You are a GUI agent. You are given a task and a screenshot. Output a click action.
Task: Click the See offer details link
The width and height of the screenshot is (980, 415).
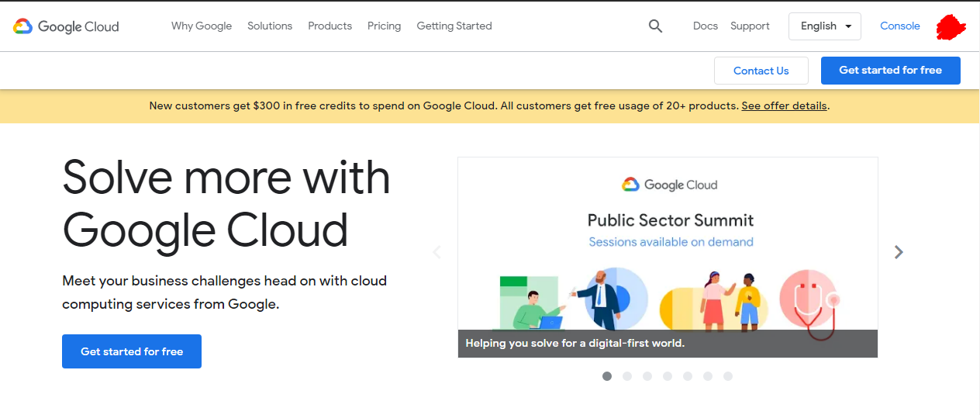[784, 106]
